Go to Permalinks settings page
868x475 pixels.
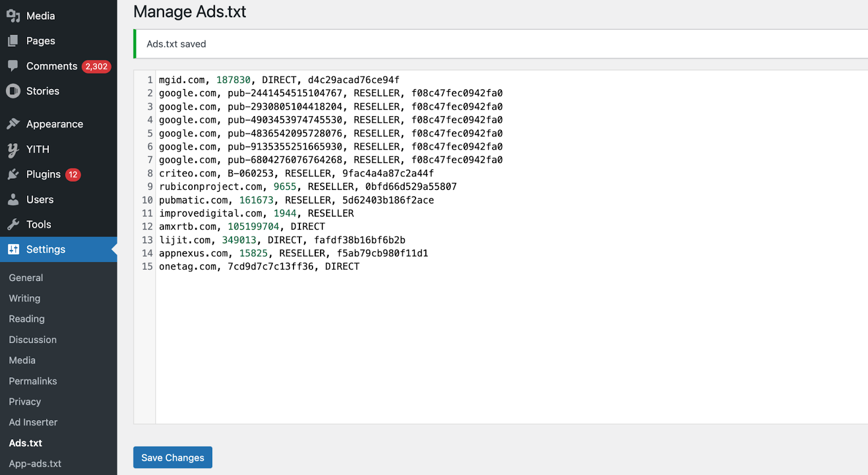click(x=33, y=381)
